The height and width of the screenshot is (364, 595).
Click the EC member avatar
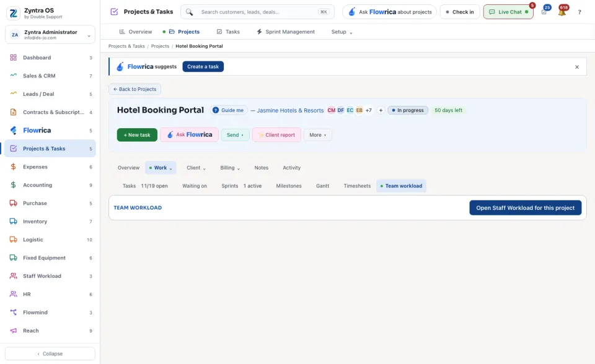pos(350,110)
